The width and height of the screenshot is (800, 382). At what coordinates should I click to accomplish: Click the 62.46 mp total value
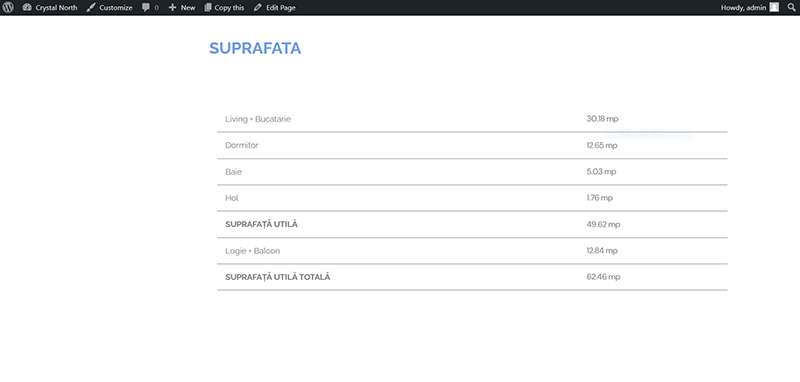(603, 277)
